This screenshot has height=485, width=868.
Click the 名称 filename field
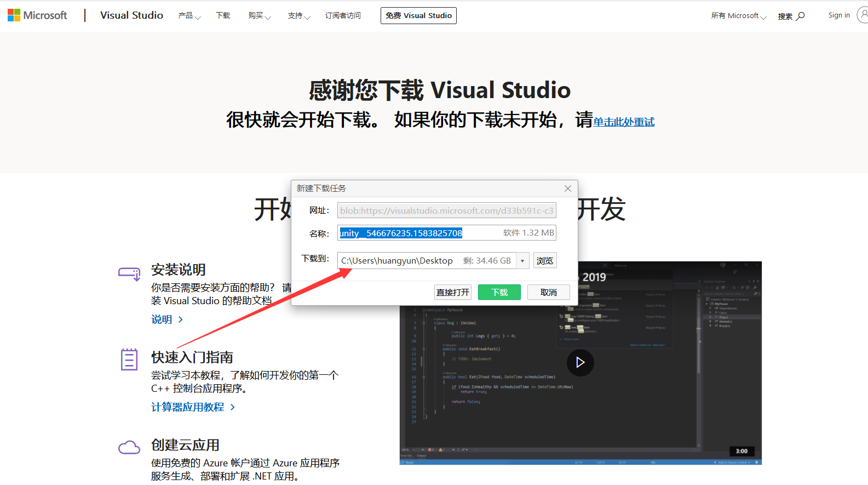447,233
